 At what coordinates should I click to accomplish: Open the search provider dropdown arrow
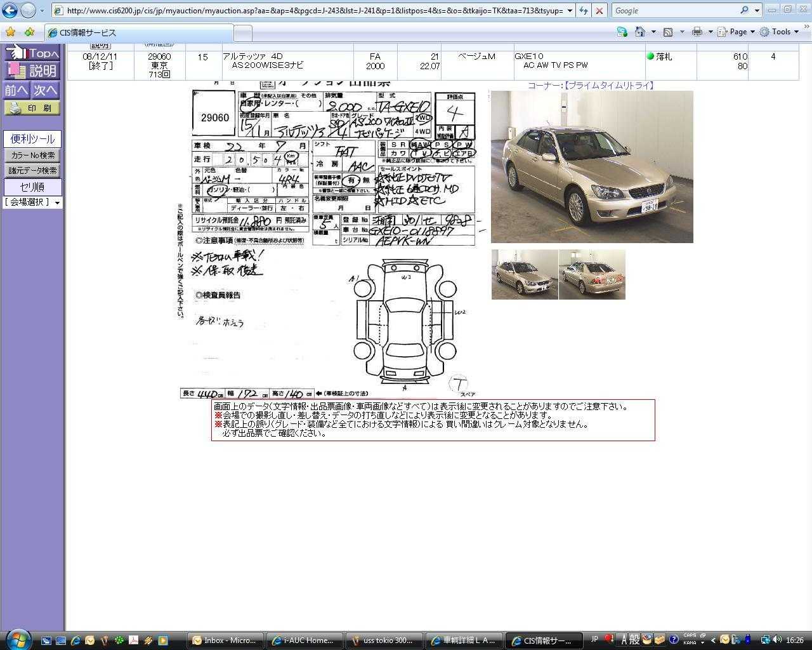pyautogui.click(x=757, y=11)
